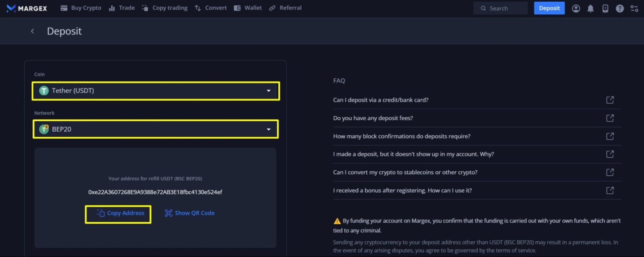
Task: Open the block confirmations FAQ question
Action: click(401, 136)
